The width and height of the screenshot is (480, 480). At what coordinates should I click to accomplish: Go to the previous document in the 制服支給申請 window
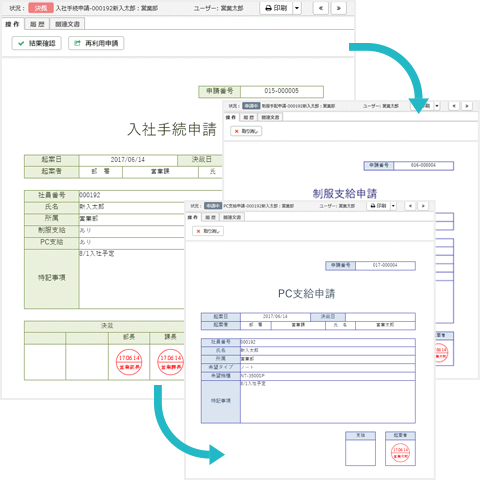pyautogui.click(x=454, y=106)
